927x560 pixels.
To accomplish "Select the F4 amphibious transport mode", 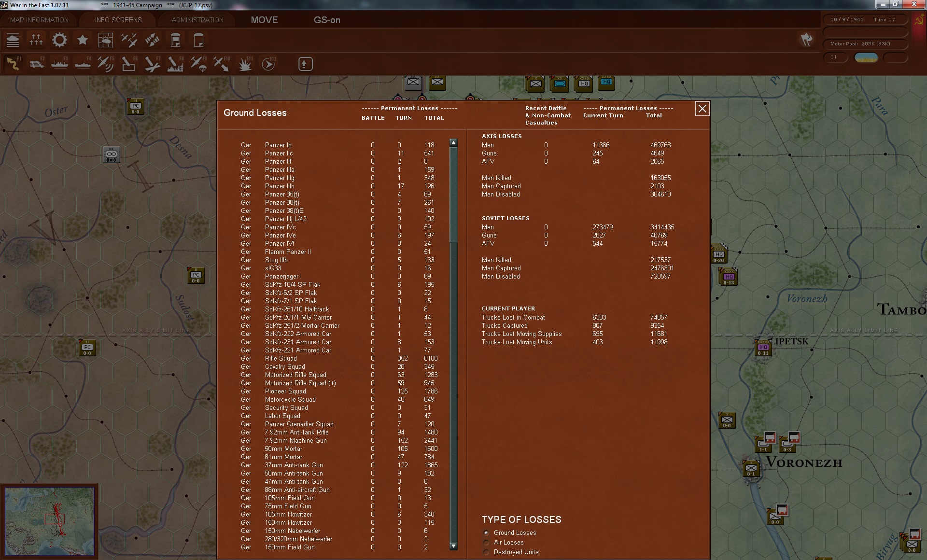I will tap(83, 64).
